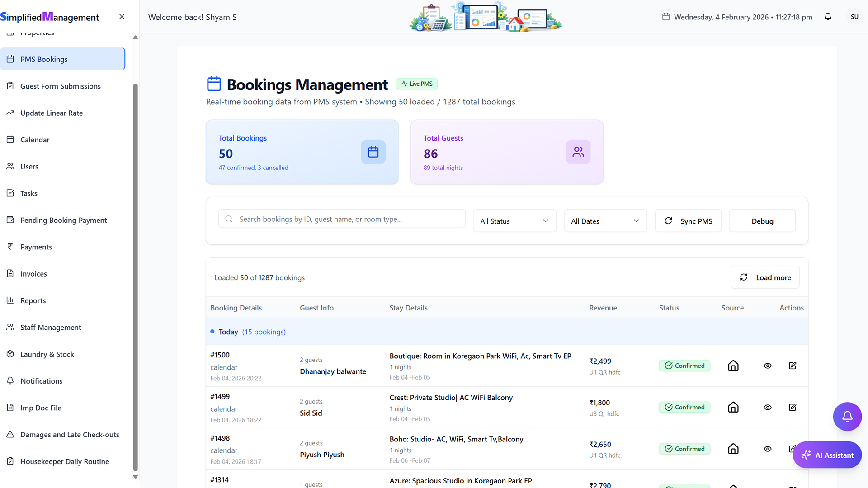Image resolution: width=868 pixels, height=488 pixels.
Task: Click the notification bell in the header
Action: point(828,17)
